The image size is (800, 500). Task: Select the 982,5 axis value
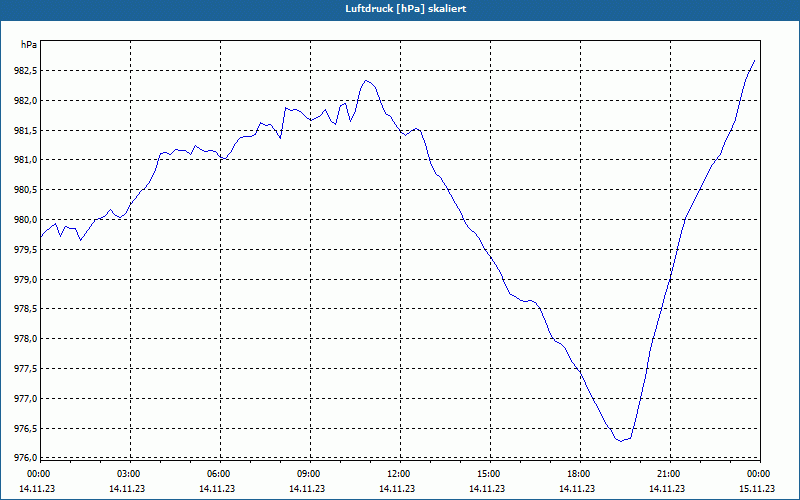tap(26, 71)
